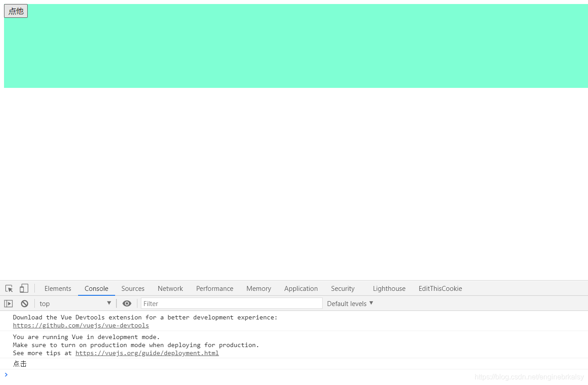This screenshot has height=385, width=588.
Task: Toggle the device toolbar icon
Action: coord(24,289)
